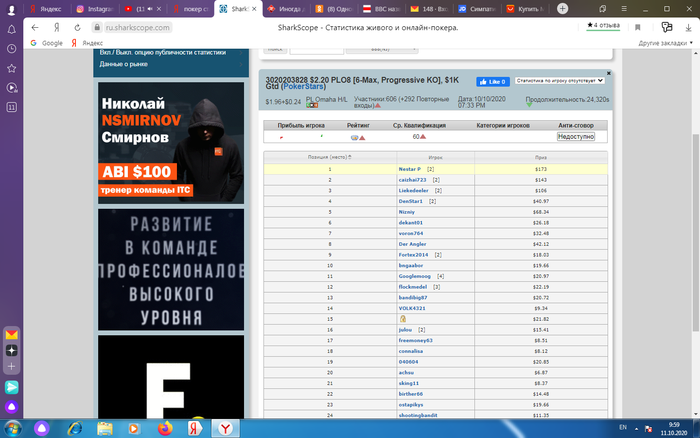Image resolution: width=700 pixels, height=438 pixels.
Task: Open player VOLK4321 link
Action: tap(412, 309)
